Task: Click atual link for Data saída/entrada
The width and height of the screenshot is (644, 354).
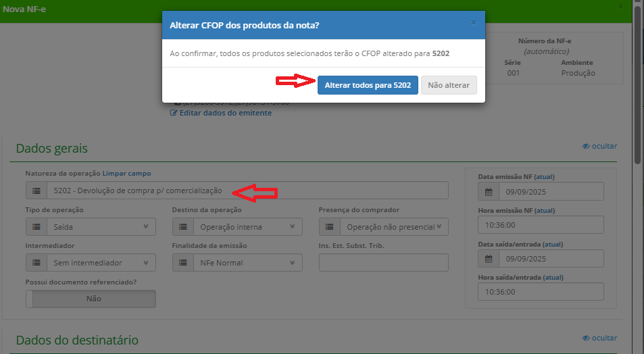Action: point(553,244)
